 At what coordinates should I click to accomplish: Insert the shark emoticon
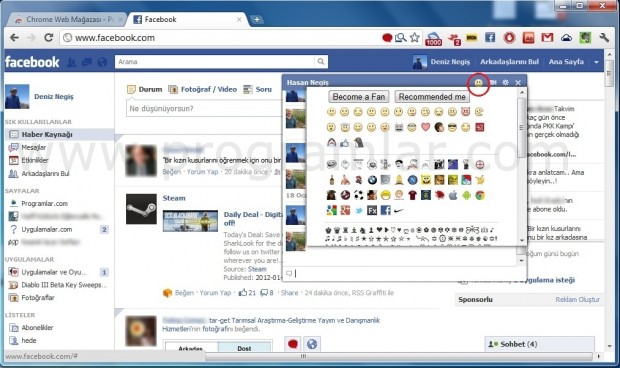(331, 143)
